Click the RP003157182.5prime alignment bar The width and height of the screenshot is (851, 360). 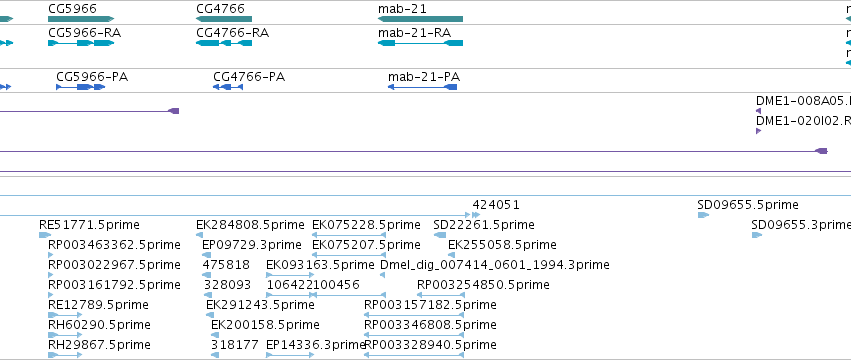[414, 315]
